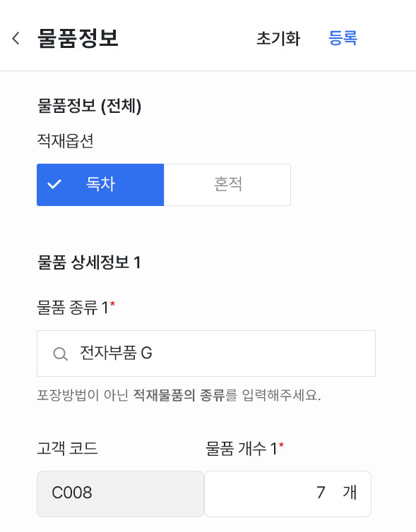Click the 물품정보 (전체) section heading

[x=89, y=106]
